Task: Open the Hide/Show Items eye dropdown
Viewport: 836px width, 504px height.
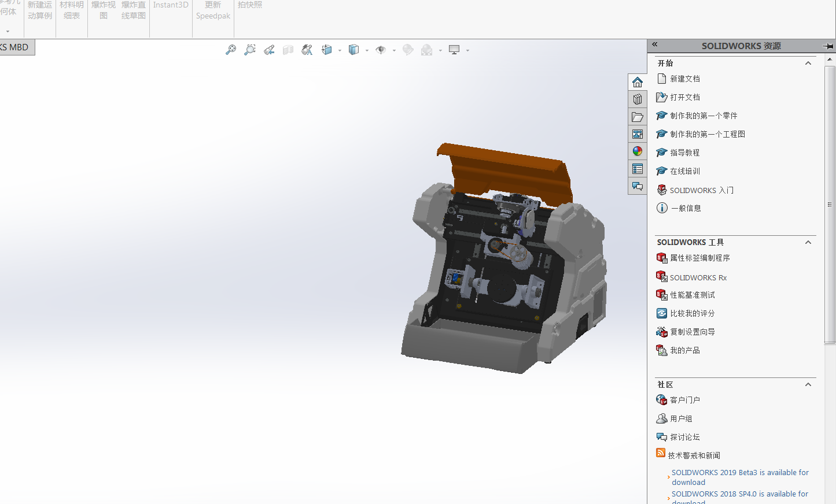Action: coord(394,51)
